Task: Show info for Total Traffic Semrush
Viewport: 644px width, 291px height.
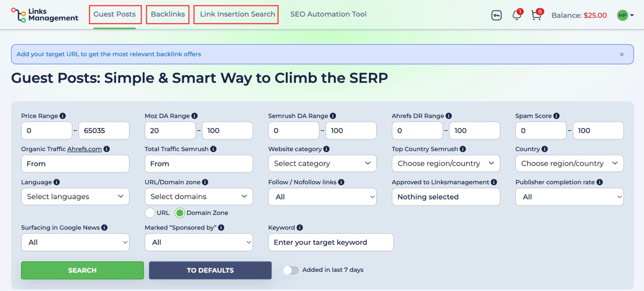Action: pyautogui.click(x=214, y=149)
